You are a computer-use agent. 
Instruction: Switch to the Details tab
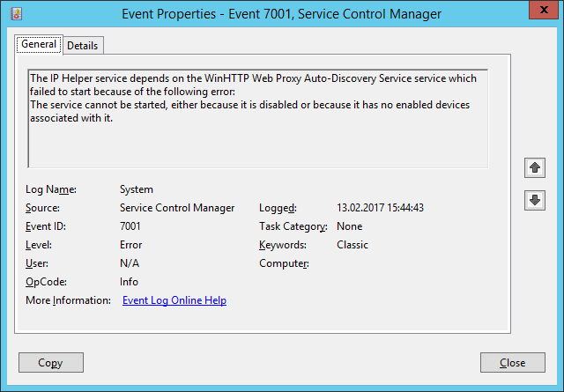pyautogui.click(x=83, y=45)
